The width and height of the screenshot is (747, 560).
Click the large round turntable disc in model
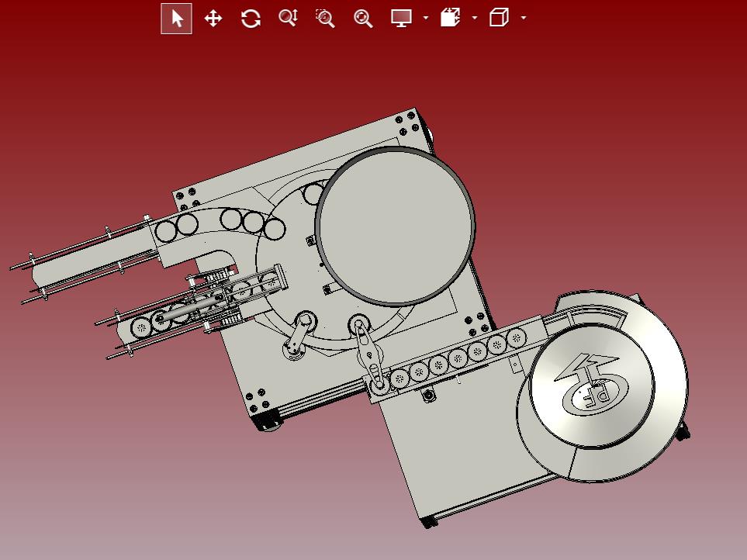(395, 226)
